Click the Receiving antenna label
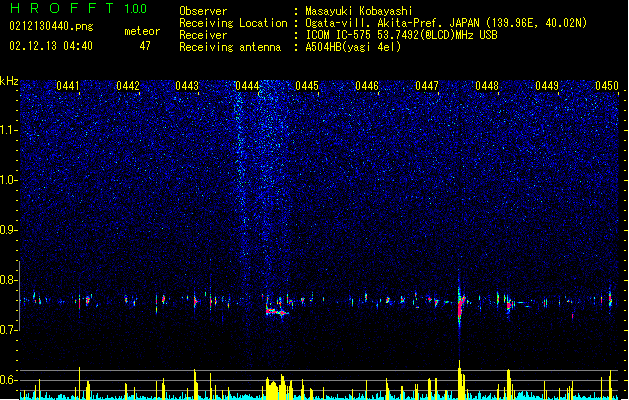The height and width of the screenshot is (400, 629). 230,47
